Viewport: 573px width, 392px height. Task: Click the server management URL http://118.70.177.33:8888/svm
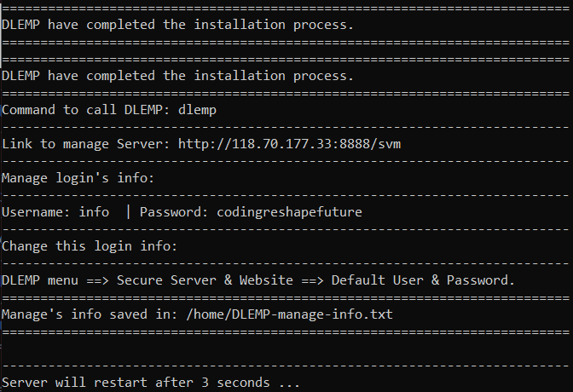point(289,144)
